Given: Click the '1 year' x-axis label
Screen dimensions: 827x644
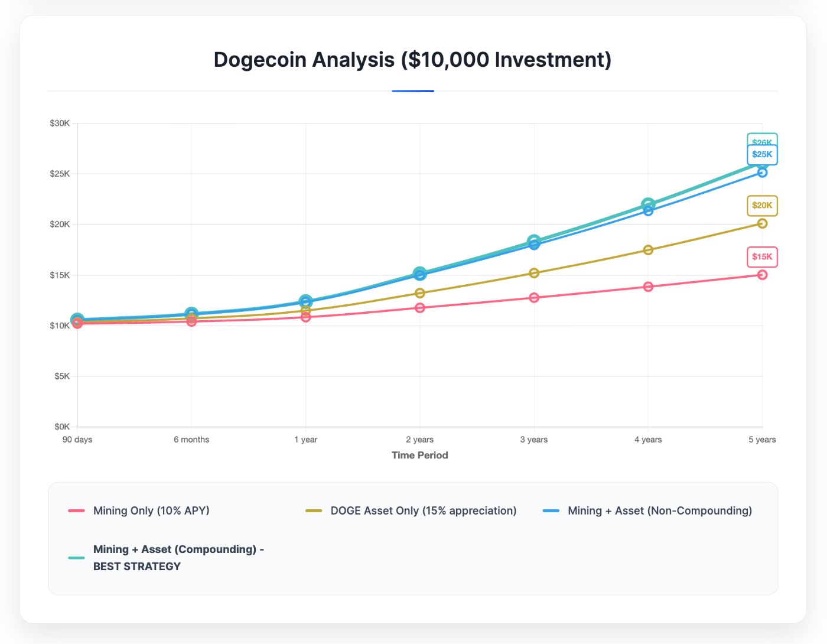Looking at the screenshot, I should point(306,440).
